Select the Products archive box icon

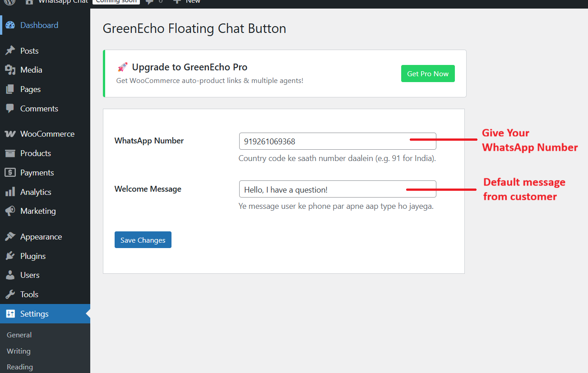pyautogui.click(x=10, y=153)
